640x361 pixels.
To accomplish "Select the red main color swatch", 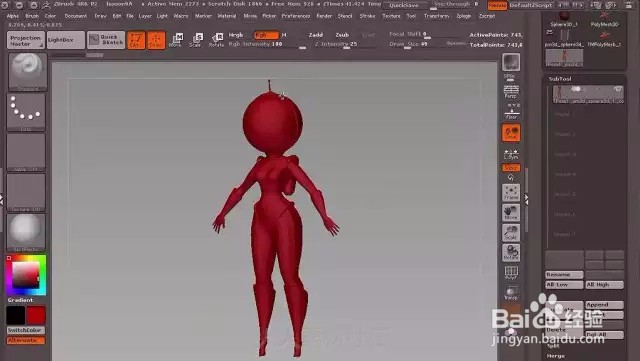I will click(36, 315).
